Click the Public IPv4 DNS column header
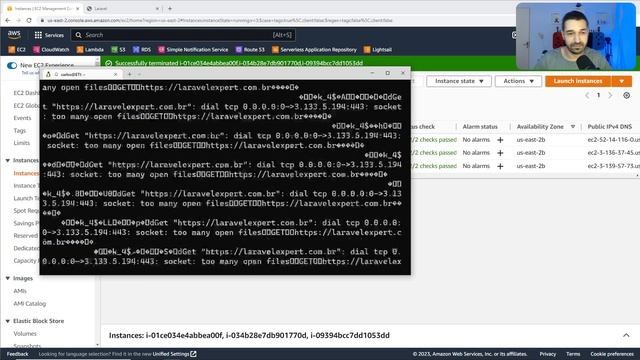 coord(610,127)
